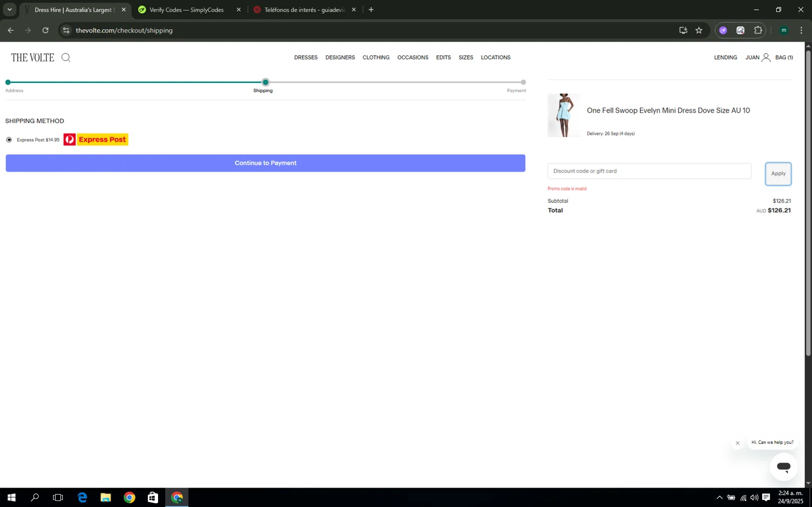The image size is (812, 507).
Task: Open the DESIGNERS menu
Action: 340,57
